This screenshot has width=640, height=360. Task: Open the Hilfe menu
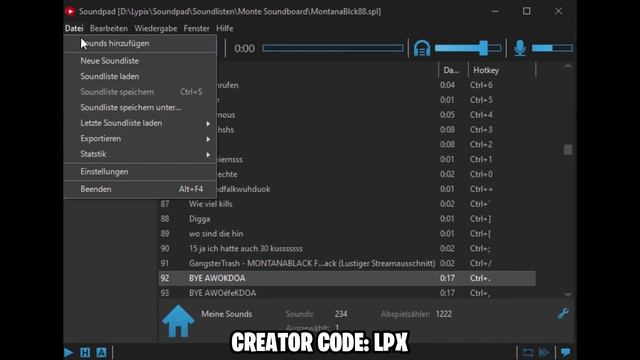tap(224, 28)
